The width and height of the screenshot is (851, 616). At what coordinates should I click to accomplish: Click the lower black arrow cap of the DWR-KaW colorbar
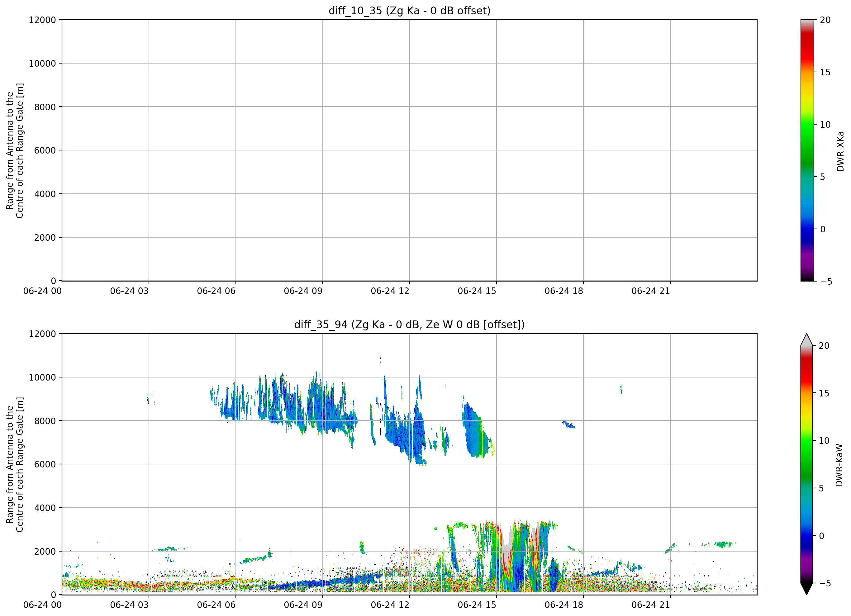806,589
